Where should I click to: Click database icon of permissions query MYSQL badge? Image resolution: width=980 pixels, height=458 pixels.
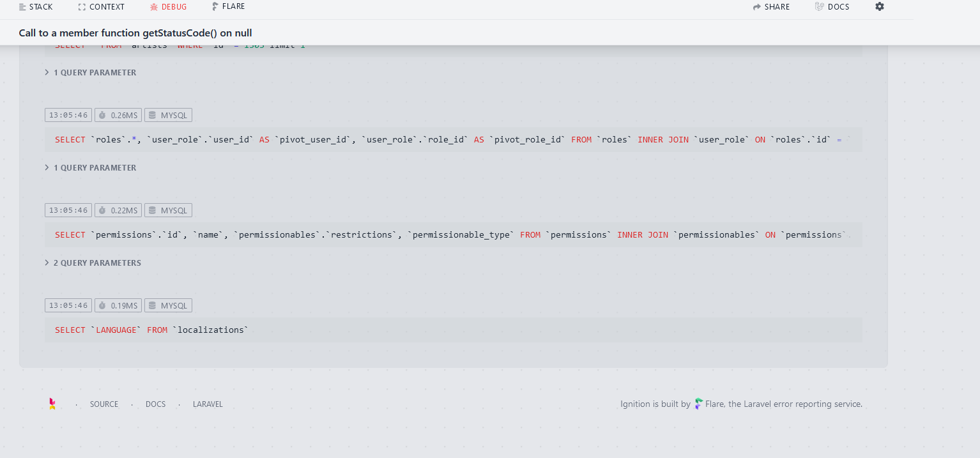tap(152, 210)
